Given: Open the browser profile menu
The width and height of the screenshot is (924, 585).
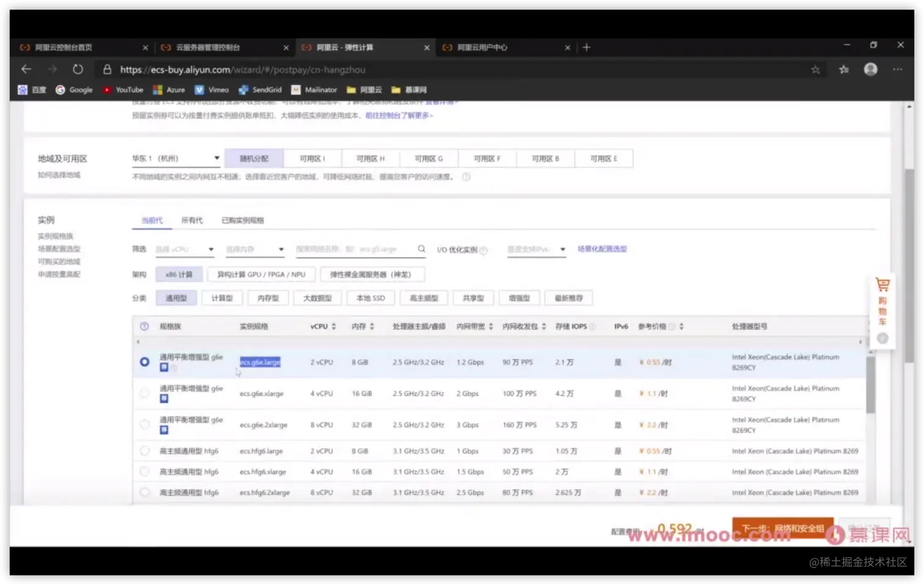Looking at the screenshot, I should (871, 70).
